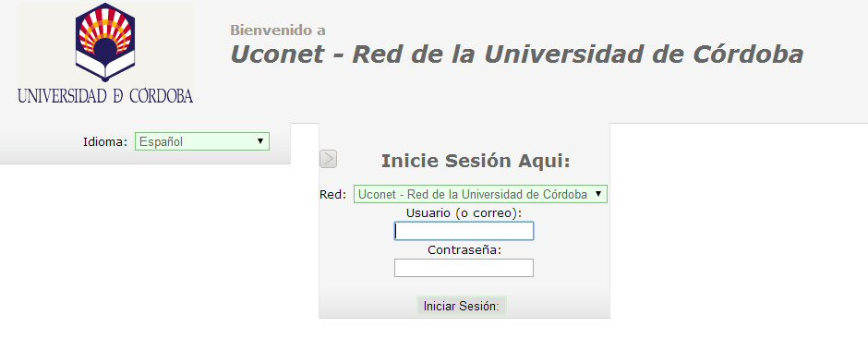The height and width of the screenshot is (351, 868).
Task: Click the 'Contraseña:' label
Action: [464, 249]
